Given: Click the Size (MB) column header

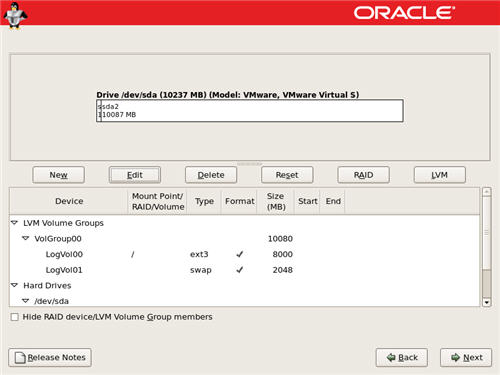Looking at the screenshot, I should pos(276,201).
